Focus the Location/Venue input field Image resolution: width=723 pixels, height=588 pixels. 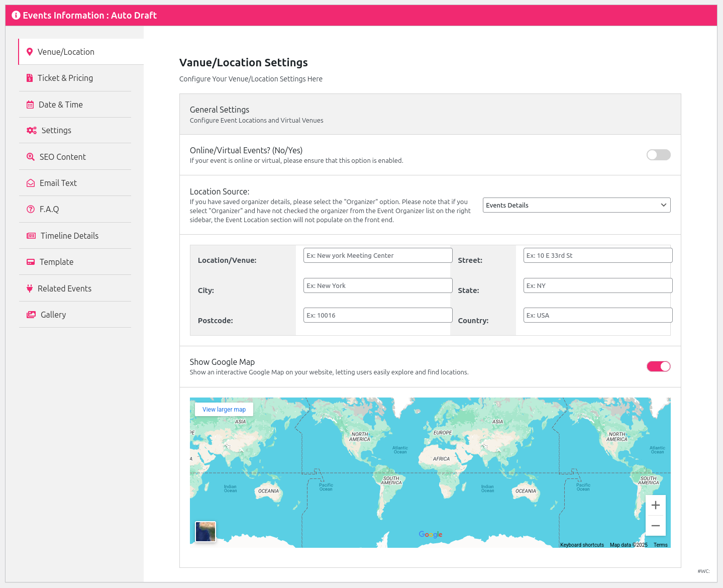[378, 255]
